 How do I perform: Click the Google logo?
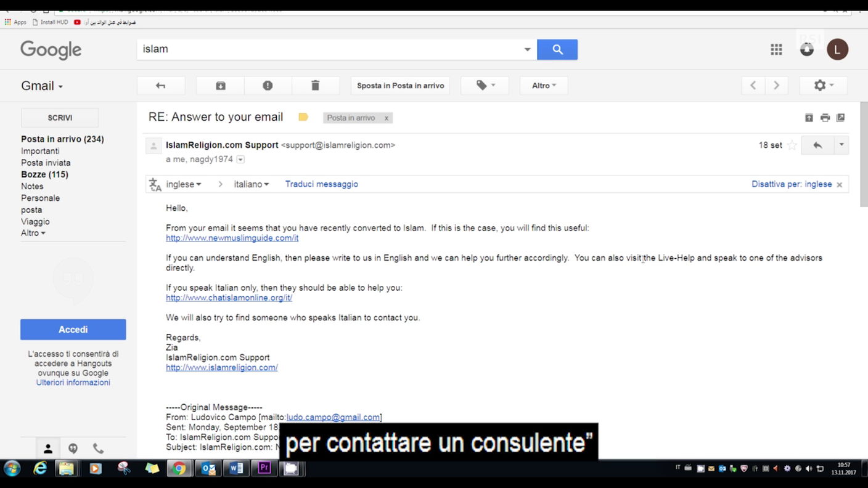coord(51,50)
